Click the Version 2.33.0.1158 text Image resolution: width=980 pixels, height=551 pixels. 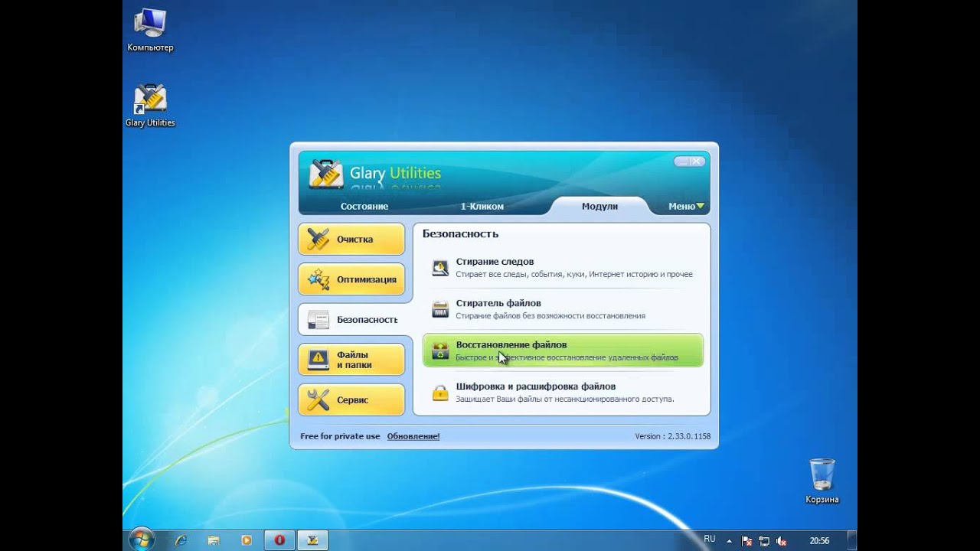tap(672, 436)
